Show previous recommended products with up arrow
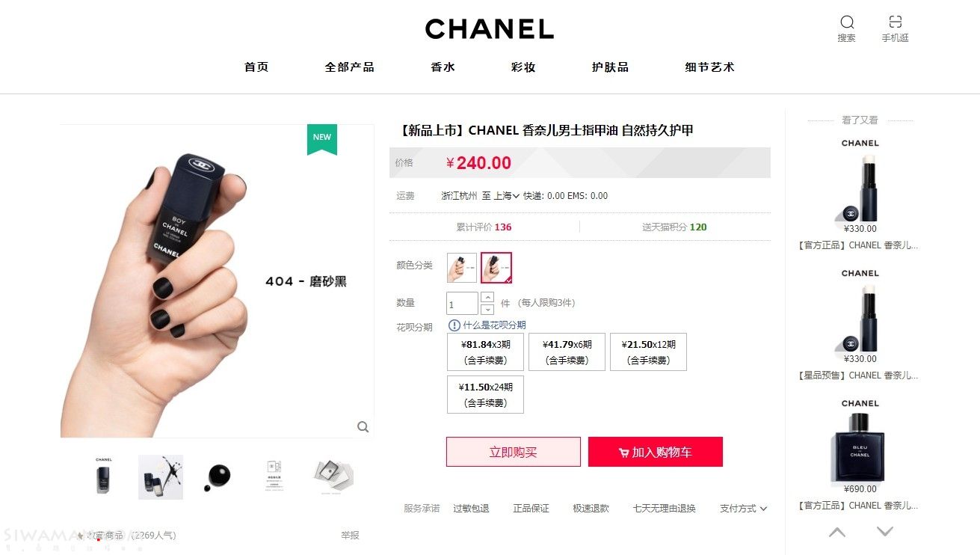 pos(837,533)
